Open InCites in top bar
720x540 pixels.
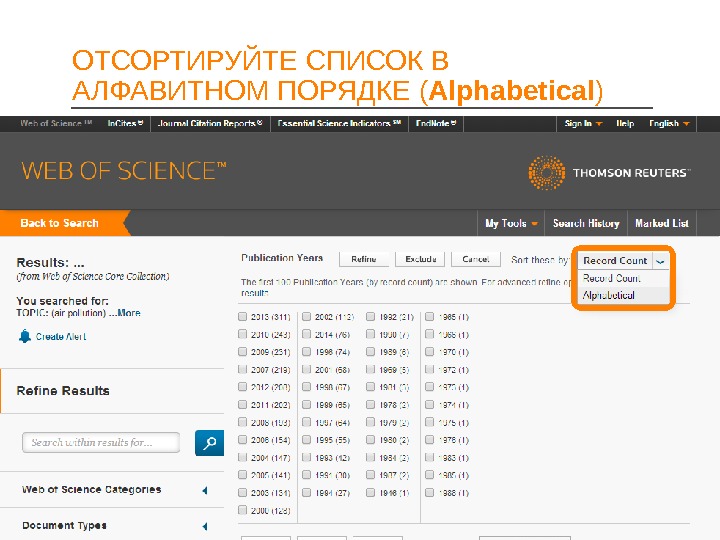[125, 124]
